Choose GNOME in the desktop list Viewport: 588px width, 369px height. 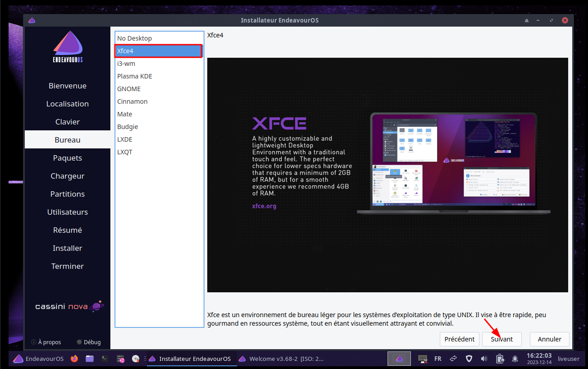(x=129, y=89)
